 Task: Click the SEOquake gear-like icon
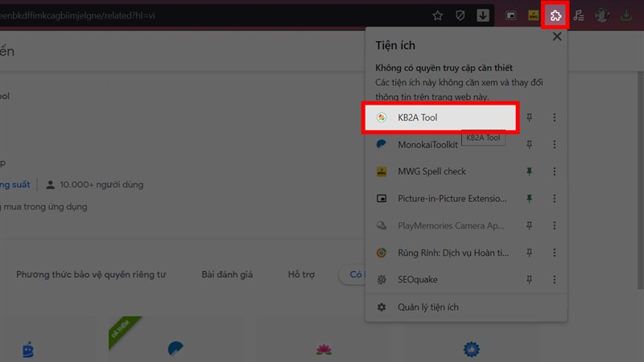[x=382, y=279]
